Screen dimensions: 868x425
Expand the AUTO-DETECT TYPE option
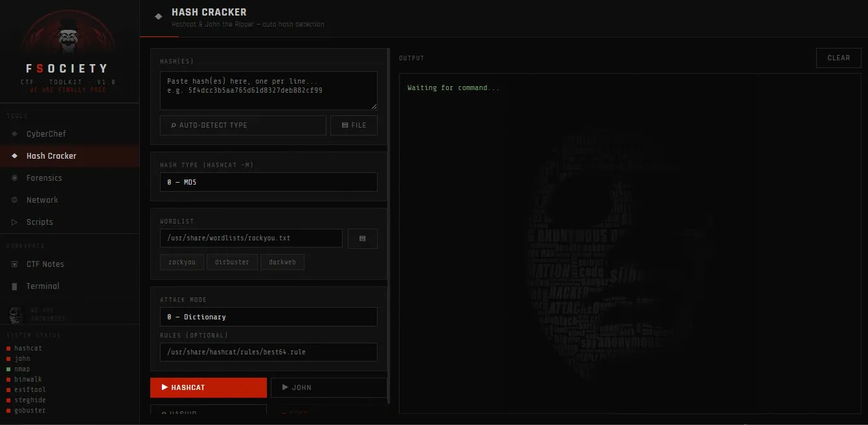(243, 125)
